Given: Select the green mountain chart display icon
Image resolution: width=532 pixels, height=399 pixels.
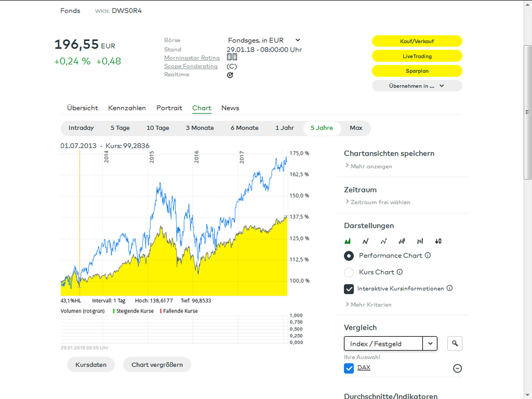Looking at the screenshot, I should click(x=348, y=241).
